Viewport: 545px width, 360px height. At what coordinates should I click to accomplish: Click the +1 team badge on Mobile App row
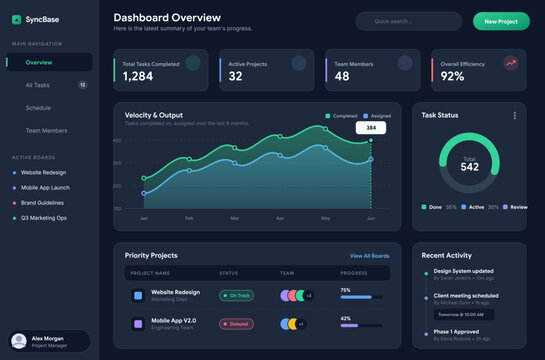301,324
